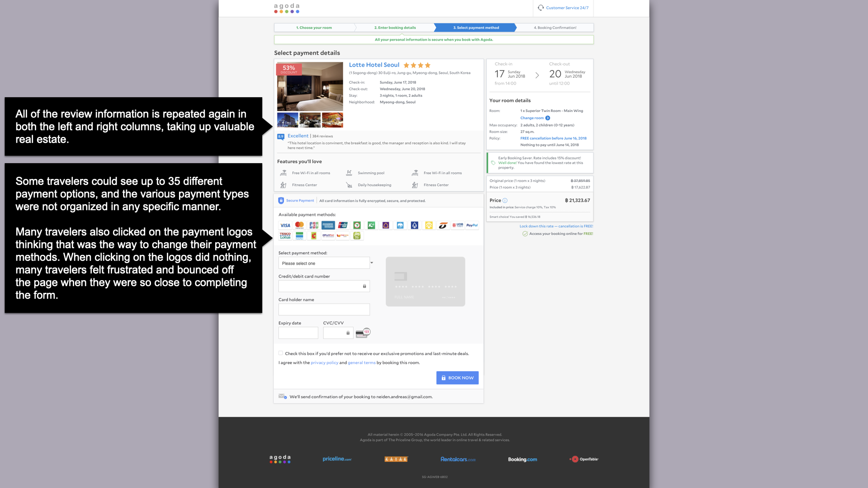This screenshot has width=868, height=488.
Task: Click the Pay@Post payment logo
Action: click(328, 236)
